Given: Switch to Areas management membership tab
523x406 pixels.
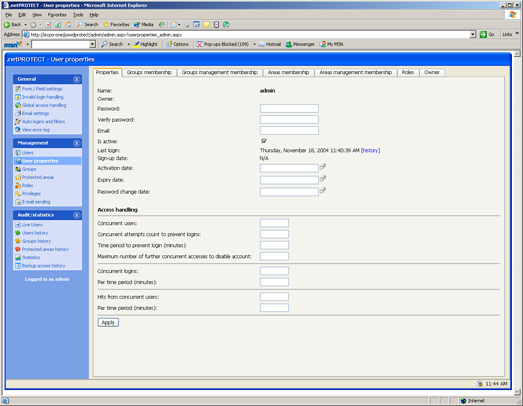Looking at the screenshot, I should (x=356, y=72).
